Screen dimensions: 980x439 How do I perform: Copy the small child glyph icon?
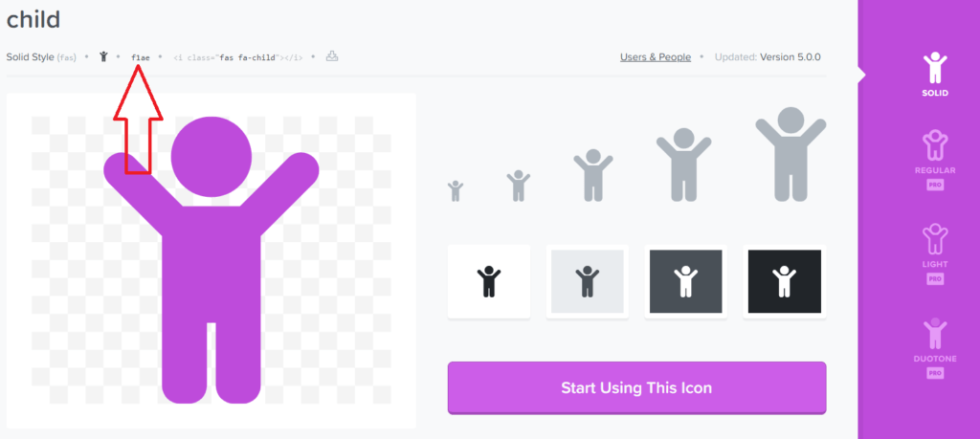click(x=103, y=56)
